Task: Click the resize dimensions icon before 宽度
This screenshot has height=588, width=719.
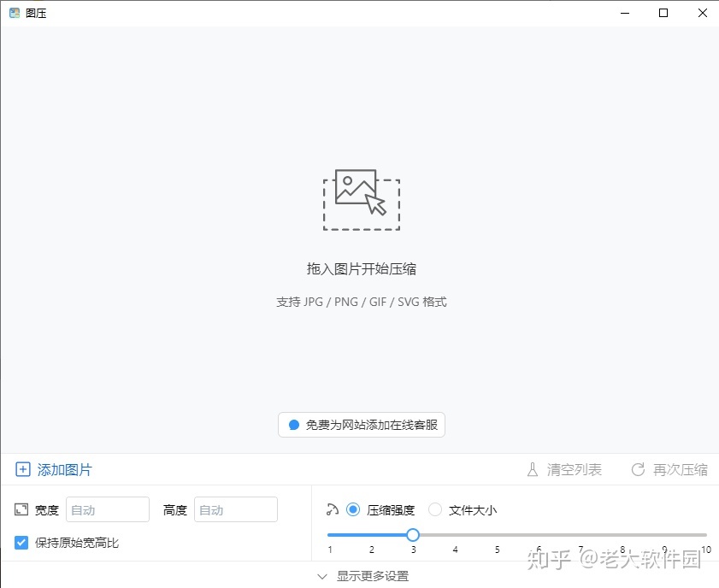Action: click(21, 509)
